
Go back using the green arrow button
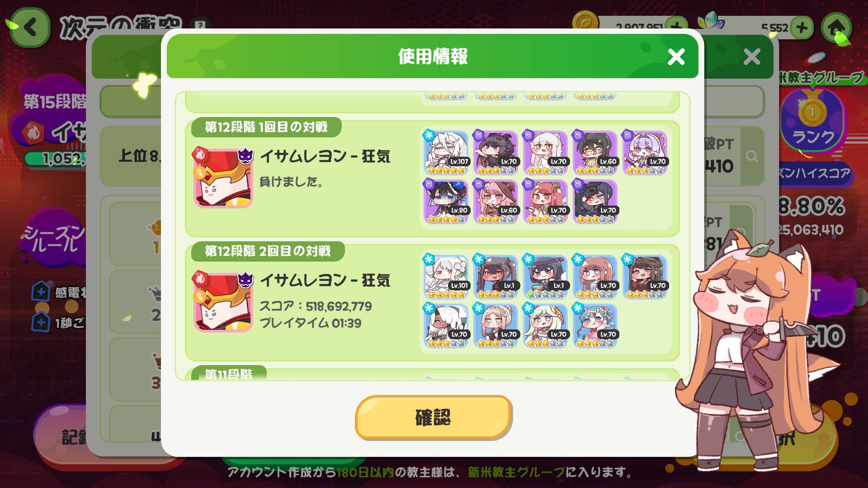(x=30, y=28)
